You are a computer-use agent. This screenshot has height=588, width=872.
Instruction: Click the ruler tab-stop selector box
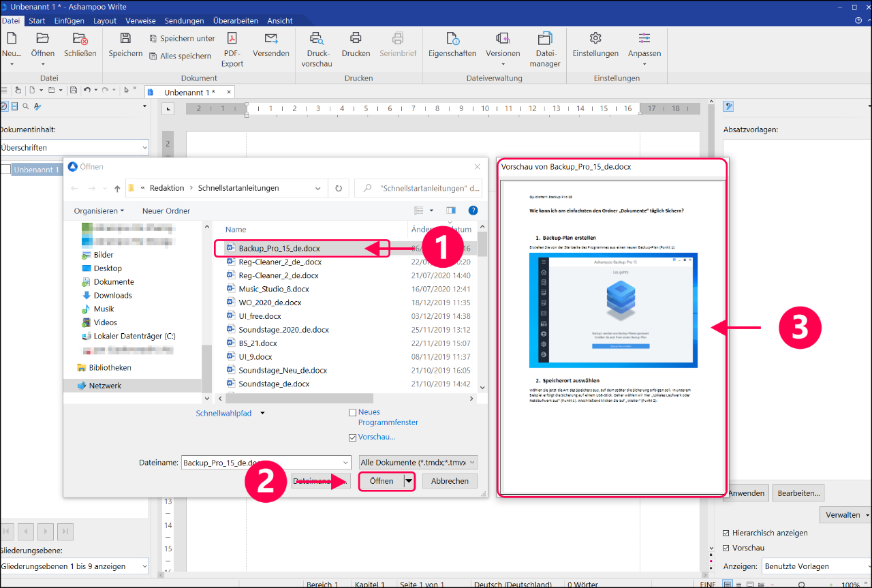click(x=170, y=108)
